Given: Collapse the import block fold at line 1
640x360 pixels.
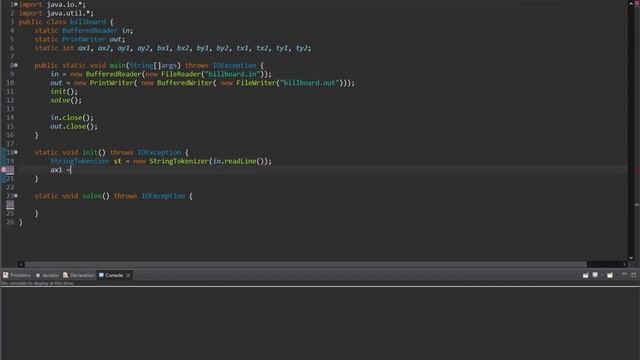Looking at the screenshot, I should [x=16, y=4].
